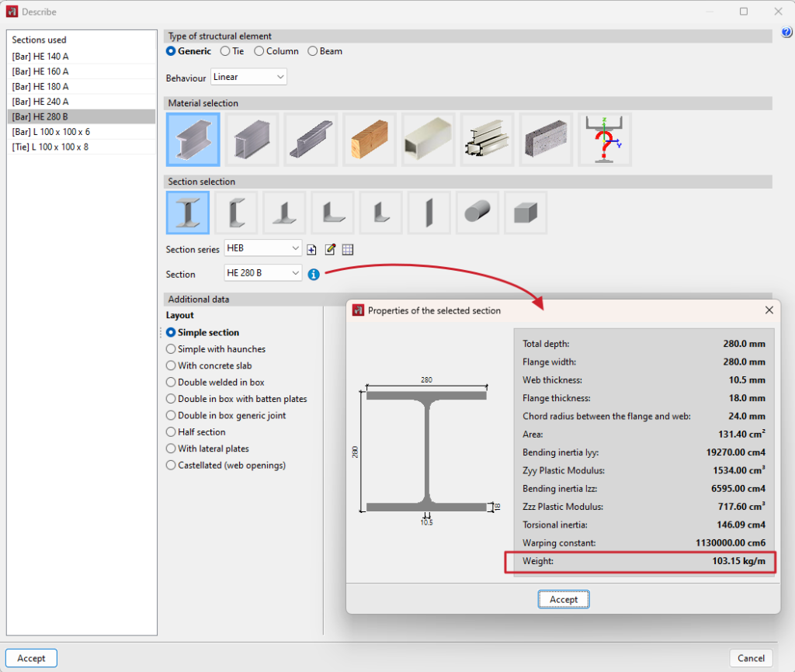Select timber material icon
Viewport: 795px width, 672px height.
pyautogui.click(x=370, y=140)
